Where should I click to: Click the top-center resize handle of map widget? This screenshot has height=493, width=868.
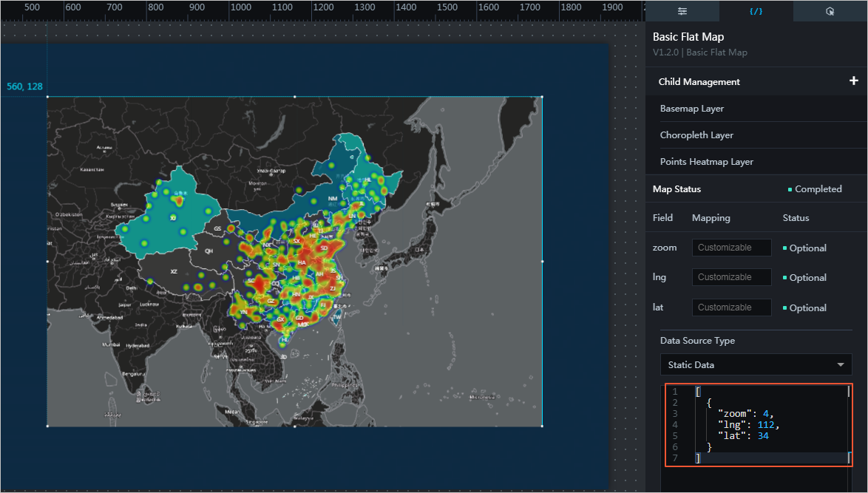295,96
